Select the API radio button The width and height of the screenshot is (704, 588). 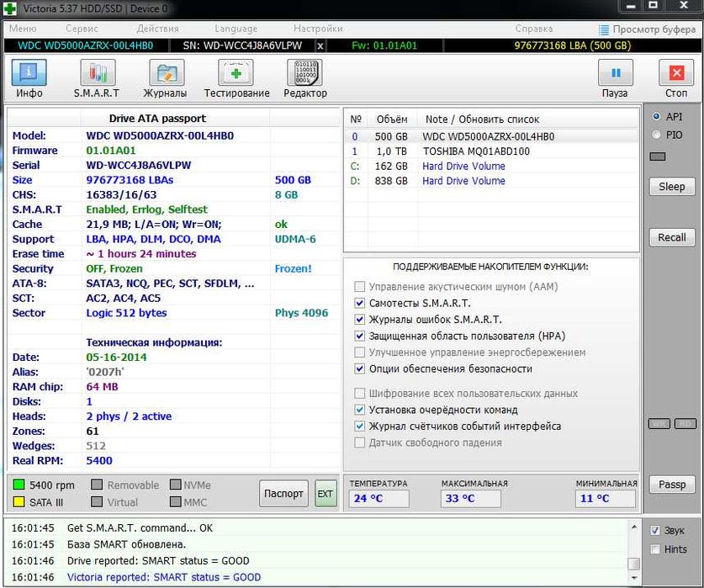(656, 117)
